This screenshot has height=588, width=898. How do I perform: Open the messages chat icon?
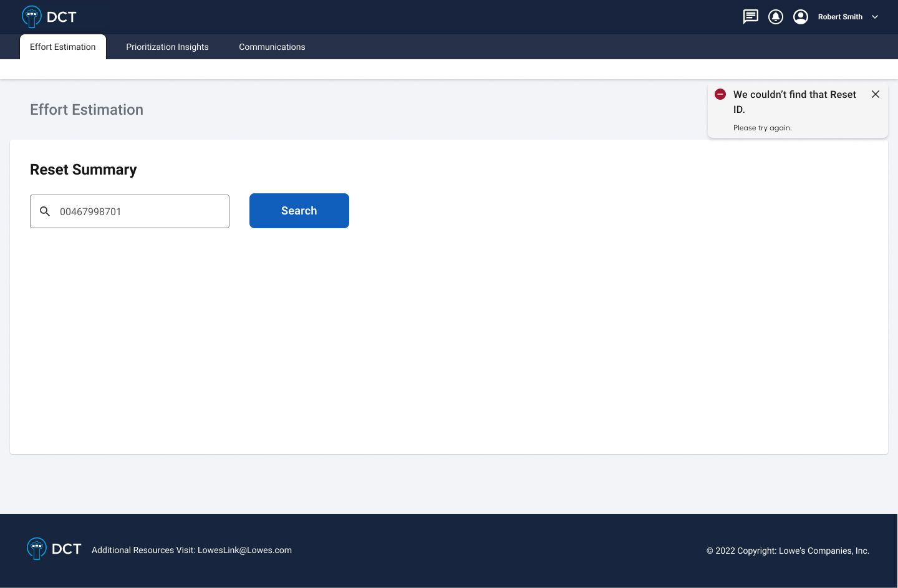click(751, 17)
